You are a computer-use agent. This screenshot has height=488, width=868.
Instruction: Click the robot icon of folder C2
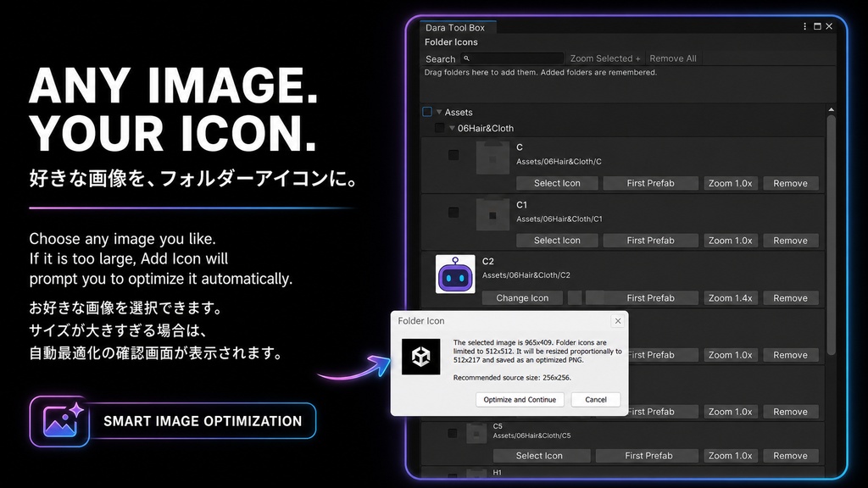tap(455, 274)
